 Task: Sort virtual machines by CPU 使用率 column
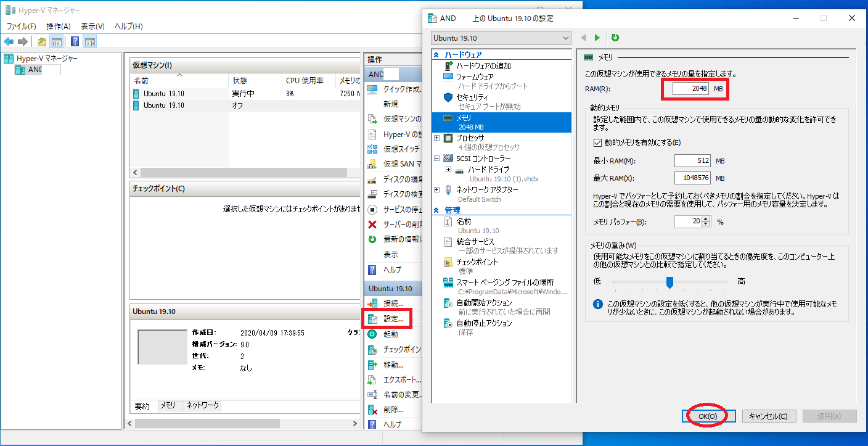point(308,81)
